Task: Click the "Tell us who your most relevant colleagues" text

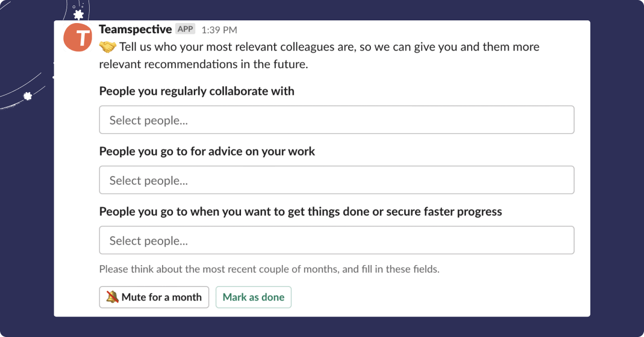Action: tap(328, 47)
